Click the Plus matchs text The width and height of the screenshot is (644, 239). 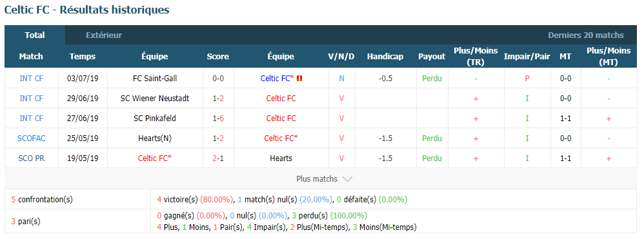pyautogui.click(x=317, y=179)
